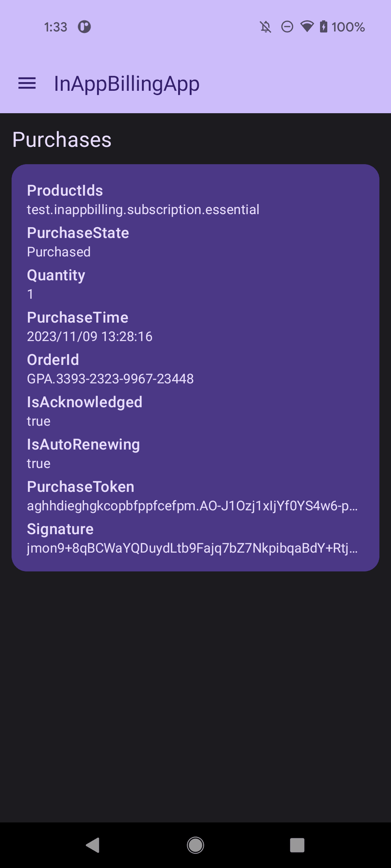Tap the purchase time 2023/11/09 13:28:16
This screenshot has height=868, width=391.
pos(90,337)
